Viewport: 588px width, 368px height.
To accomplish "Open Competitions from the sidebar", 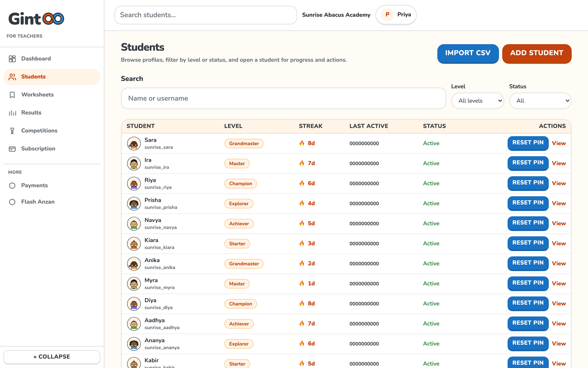I will click(52, 131).
